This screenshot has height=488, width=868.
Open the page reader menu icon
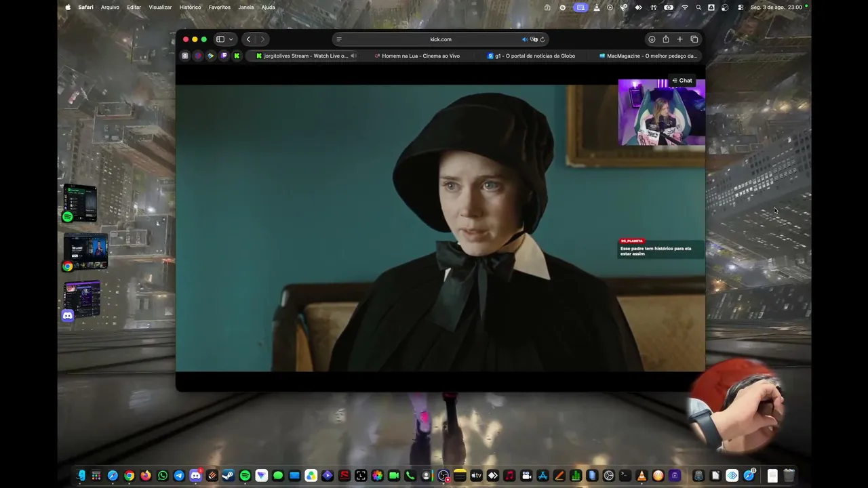(339, 39)
